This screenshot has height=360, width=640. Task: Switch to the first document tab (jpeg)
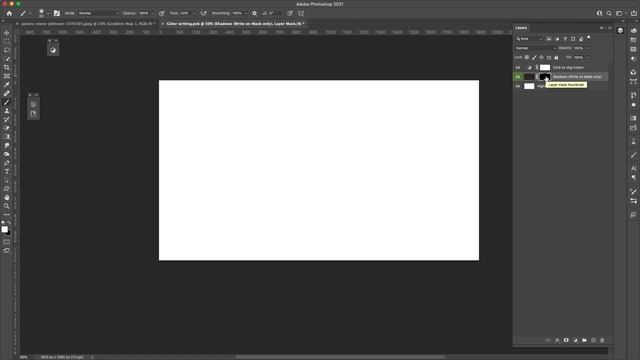click(x=87, y=24)
